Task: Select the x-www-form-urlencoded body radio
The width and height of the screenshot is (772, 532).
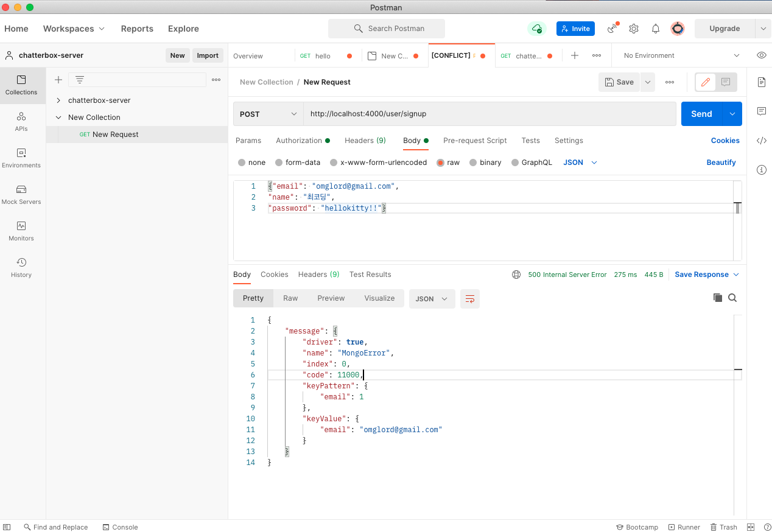Action: [334, 163]
